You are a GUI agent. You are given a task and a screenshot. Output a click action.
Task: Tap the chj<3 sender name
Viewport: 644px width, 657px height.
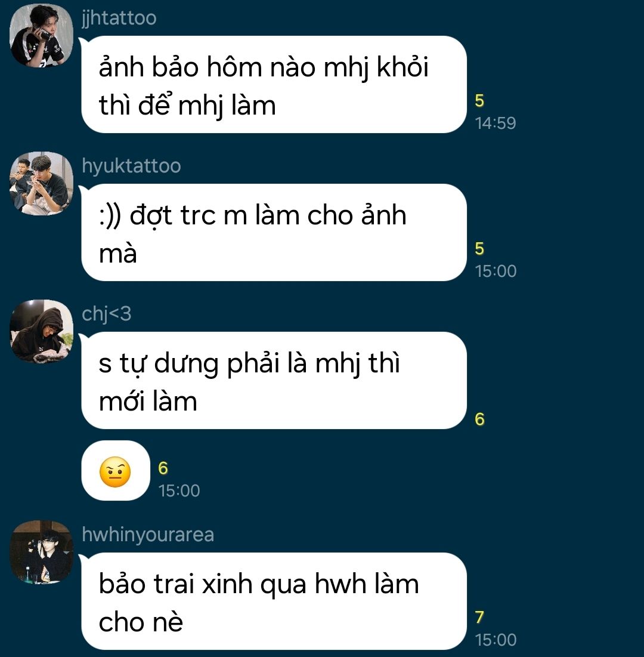[106, 314]
